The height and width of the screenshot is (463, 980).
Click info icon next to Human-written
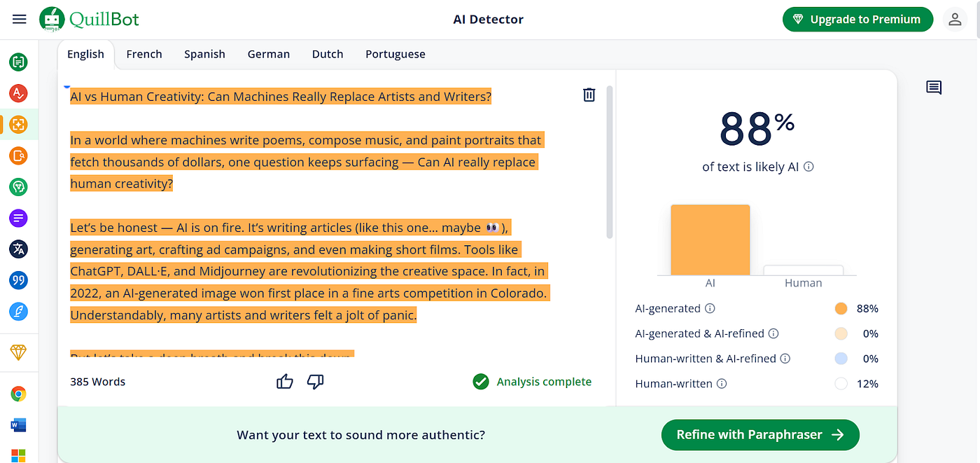coord(722,384)
